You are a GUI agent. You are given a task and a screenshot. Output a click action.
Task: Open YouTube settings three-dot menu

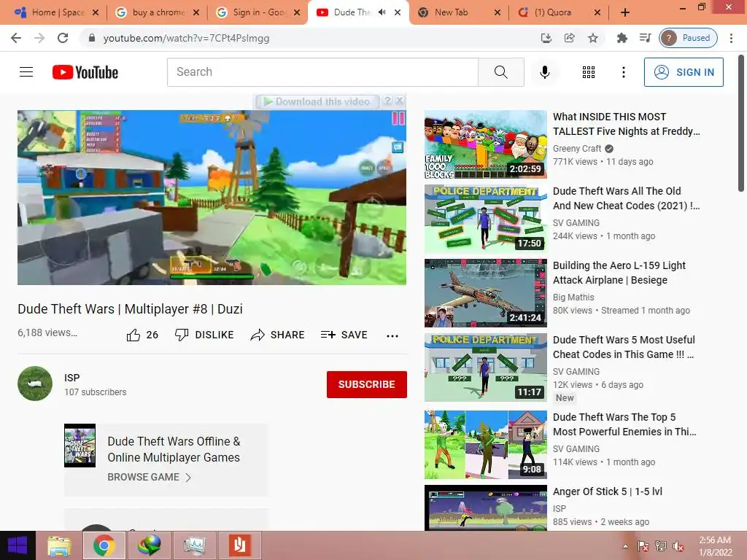(x=623, y=72)
